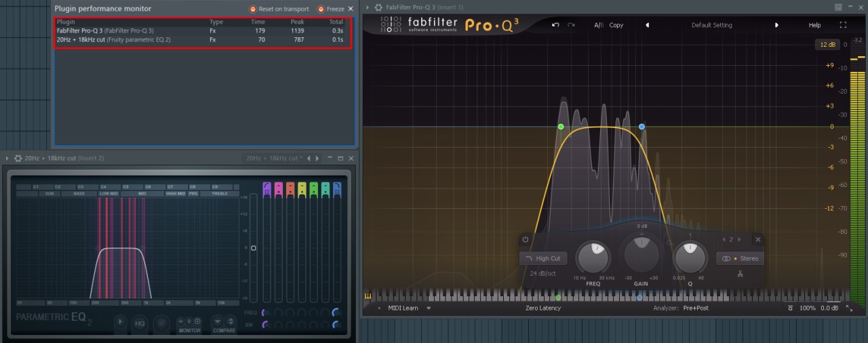Close the Pro-Q 3 band controls panel
This screenshot has height=343, width=868.
pos(758,239)
